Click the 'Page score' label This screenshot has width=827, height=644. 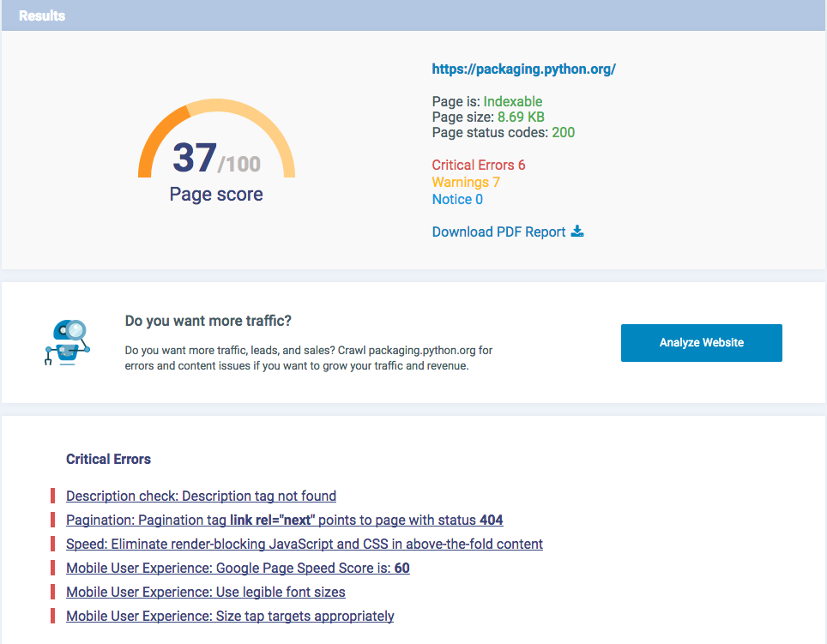[216, 195]
